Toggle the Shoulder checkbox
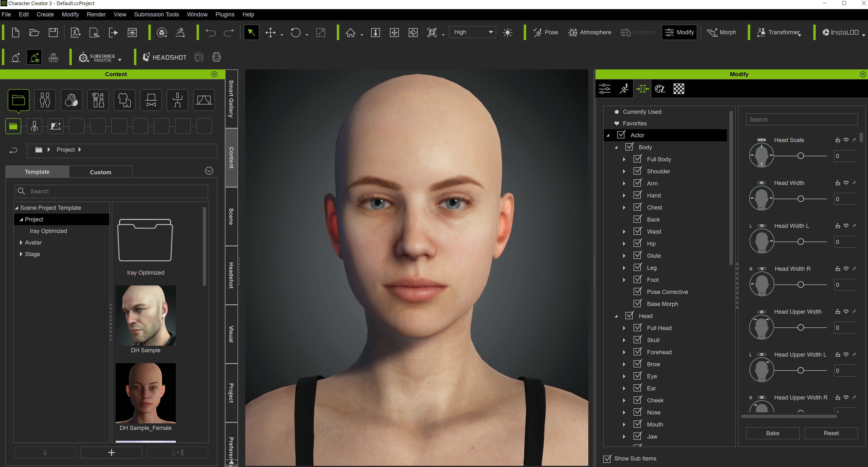Image resolution: width=868 pixels, height=467 pixels. pos(637,171)
